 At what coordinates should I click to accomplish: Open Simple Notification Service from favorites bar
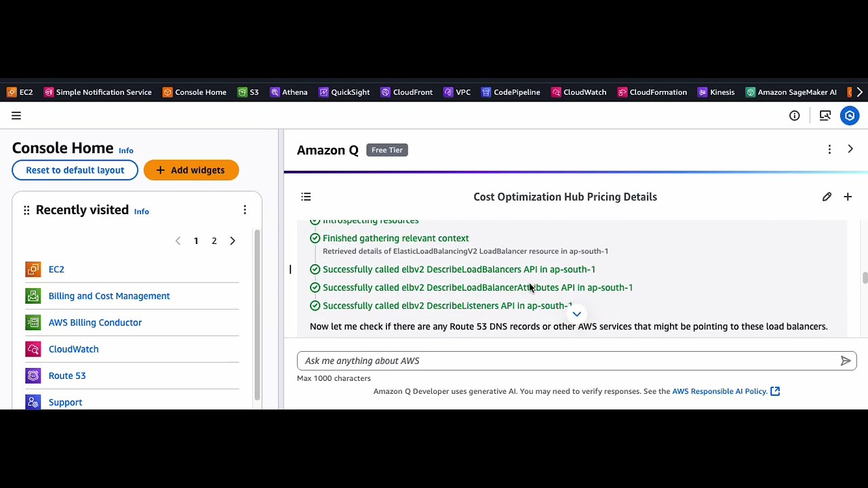coord(98,92)
